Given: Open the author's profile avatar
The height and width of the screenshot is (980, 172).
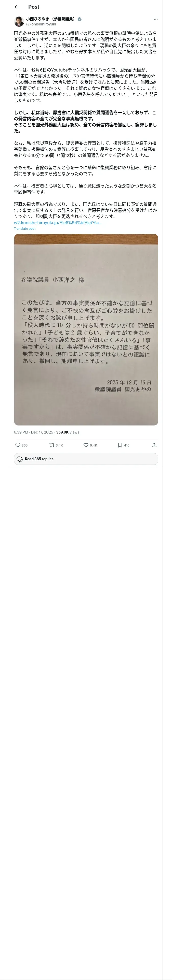Looking at the screenshot, I should point(19,21).
